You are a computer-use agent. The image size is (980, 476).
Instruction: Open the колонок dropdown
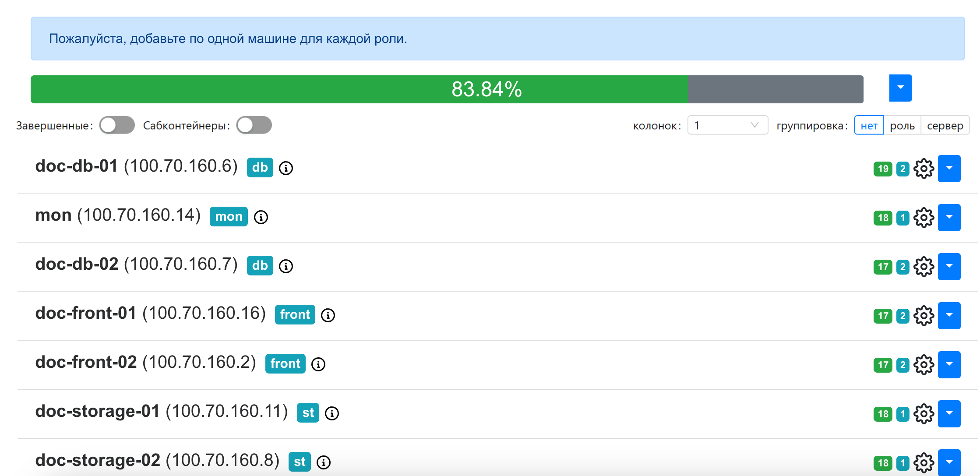(728, 125)
